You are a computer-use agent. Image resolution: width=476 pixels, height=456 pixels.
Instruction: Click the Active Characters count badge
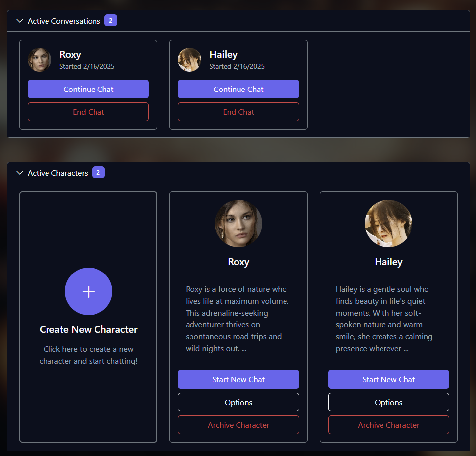[x=98, y=172]
